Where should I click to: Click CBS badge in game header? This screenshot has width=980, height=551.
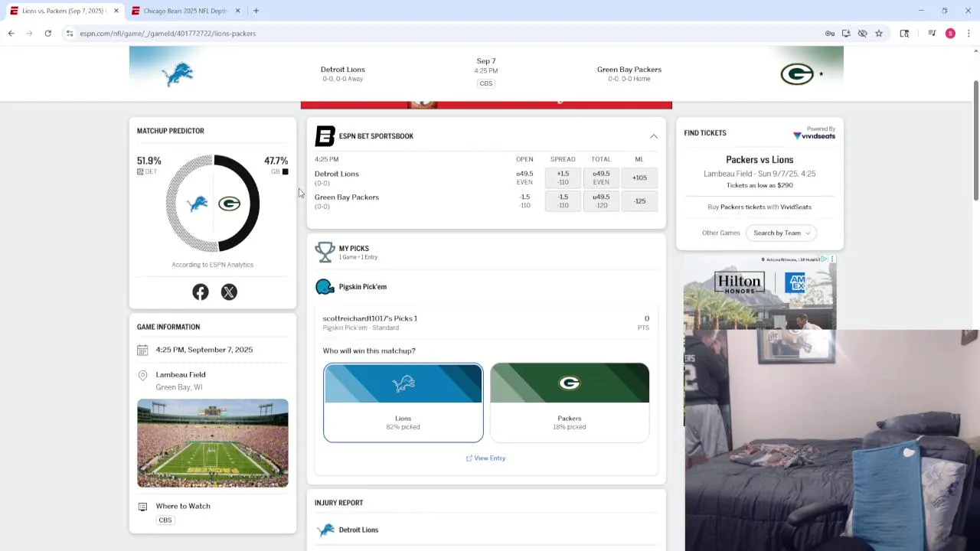[486, 83]
